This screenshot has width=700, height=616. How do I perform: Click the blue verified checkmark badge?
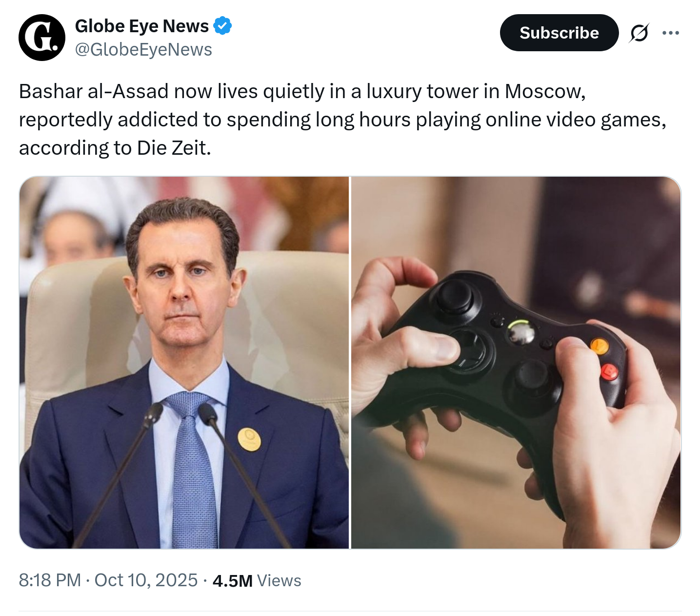(x=223, y=26)
